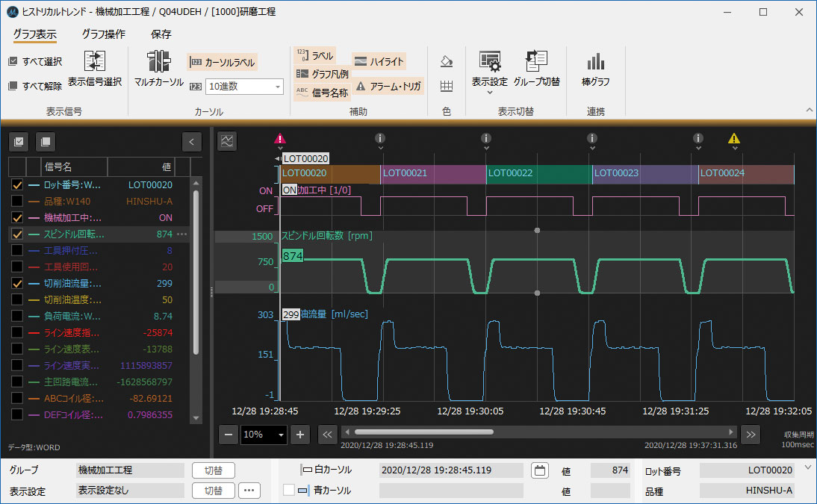Toggle the grid lines icon

(447, 87)
